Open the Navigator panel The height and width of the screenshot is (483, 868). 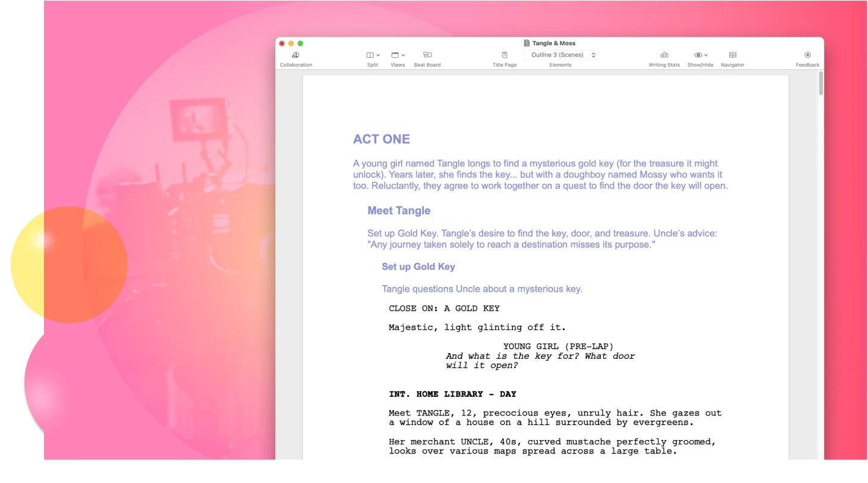click(732, 55)
